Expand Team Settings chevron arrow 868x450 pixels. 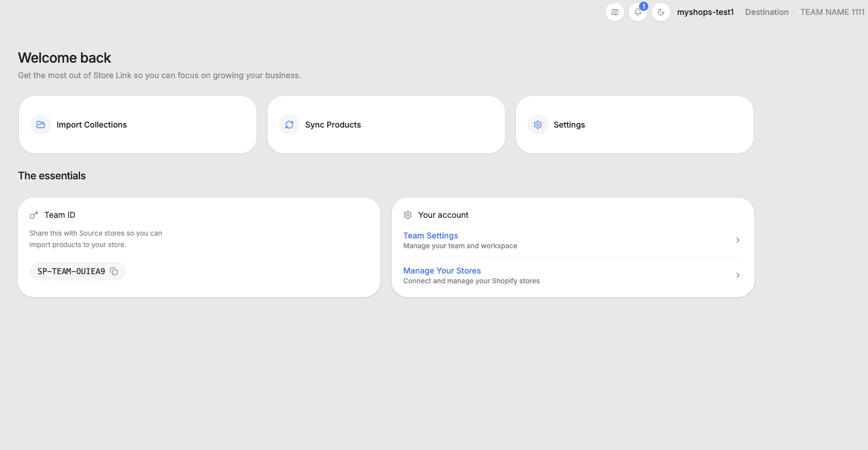click(738, 240)
